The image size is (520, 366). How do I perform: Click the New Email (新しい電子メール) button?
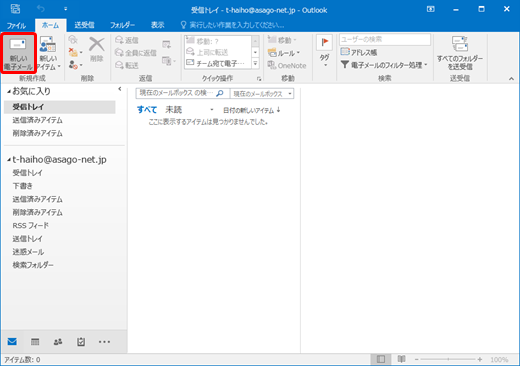tap(18, 53)
